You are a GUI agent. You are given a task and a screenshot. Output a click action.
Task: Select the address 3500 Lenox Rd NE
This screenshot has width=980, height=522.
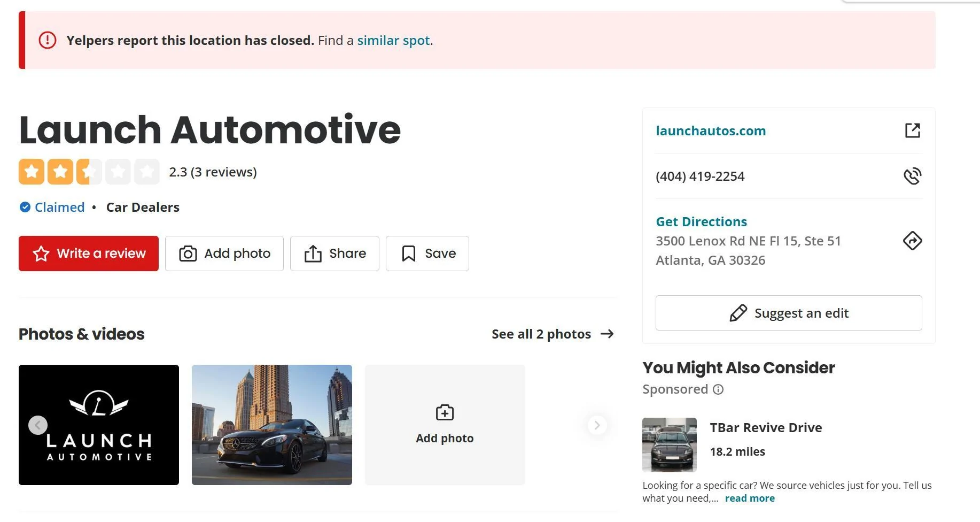coord(748,241)
